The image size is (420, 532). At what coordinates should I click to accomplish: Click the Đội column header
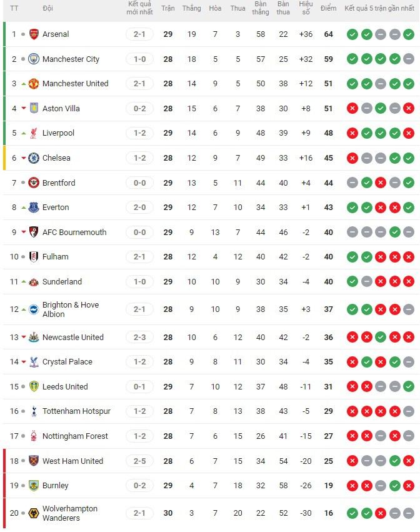click(48, 8)
